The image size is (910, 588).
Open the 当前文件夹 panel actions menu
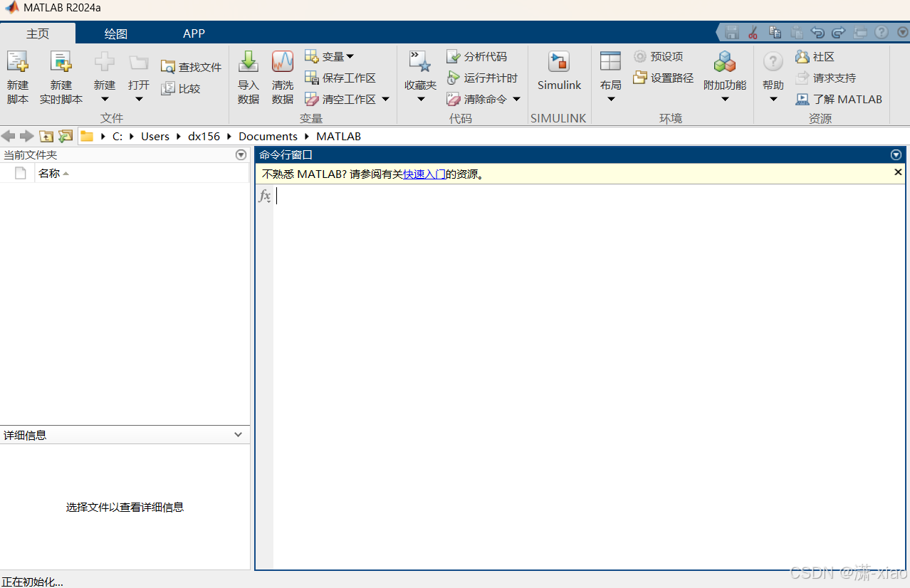pos(241,154)
